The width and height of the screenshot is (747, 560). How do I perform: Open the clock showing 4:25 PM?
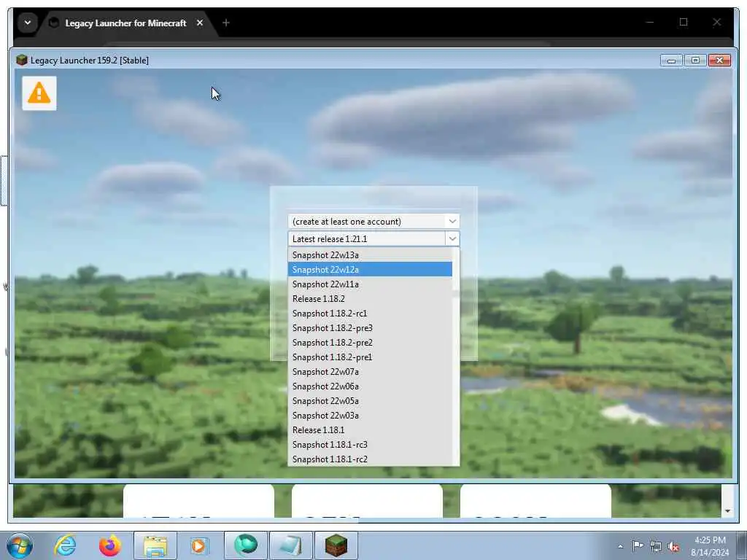(x=710, y=545)
